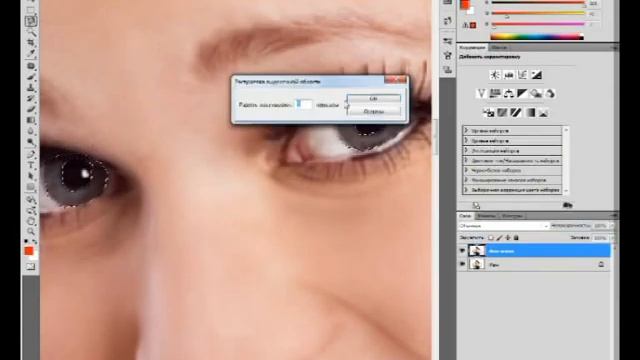Toggle lock image pixels brush icon

pyautogui.click(x=499, y=238)
